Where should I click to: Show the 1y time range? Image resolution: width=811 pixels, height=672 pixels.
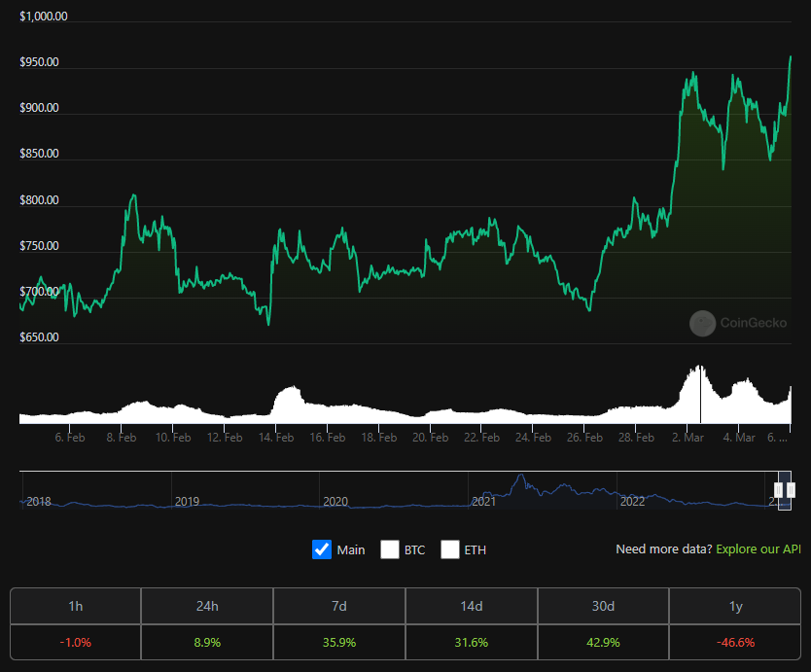735,606
